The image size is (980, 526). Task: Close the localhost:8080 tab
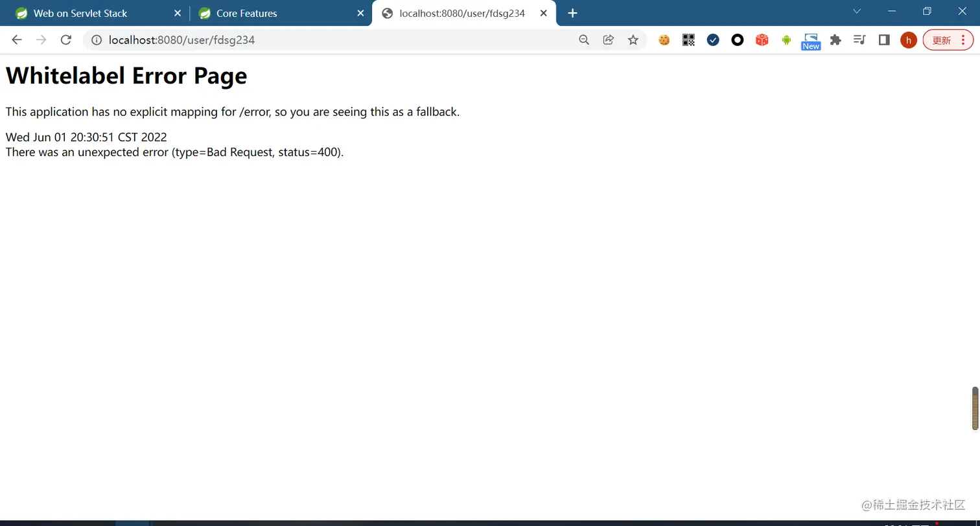click(544, 13)
